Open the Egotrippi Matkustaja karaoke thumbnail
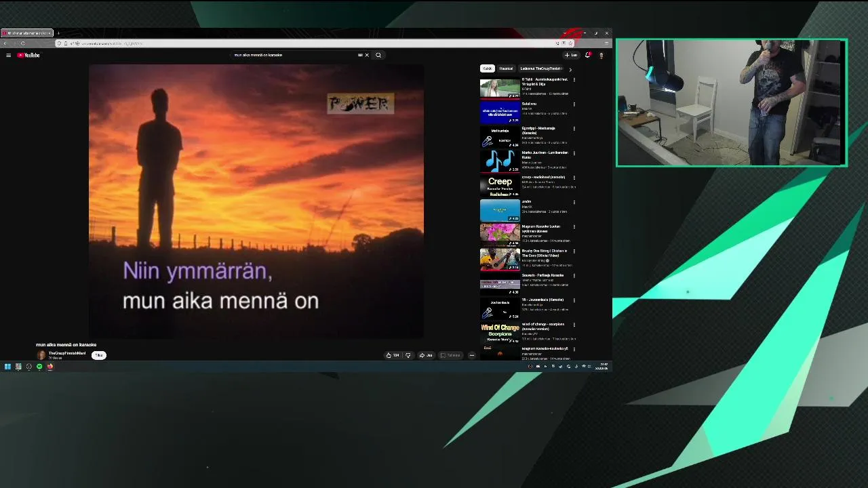Image resolution: width=868 pixels, height=488 pixels. pos(500,137)
